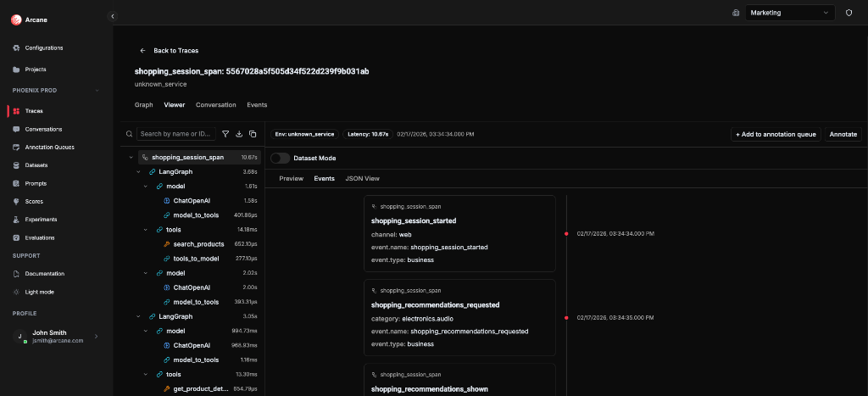Collapse the first LangGraph node
The height and width of the screenshot is (396, 868).
click(138, 172)
